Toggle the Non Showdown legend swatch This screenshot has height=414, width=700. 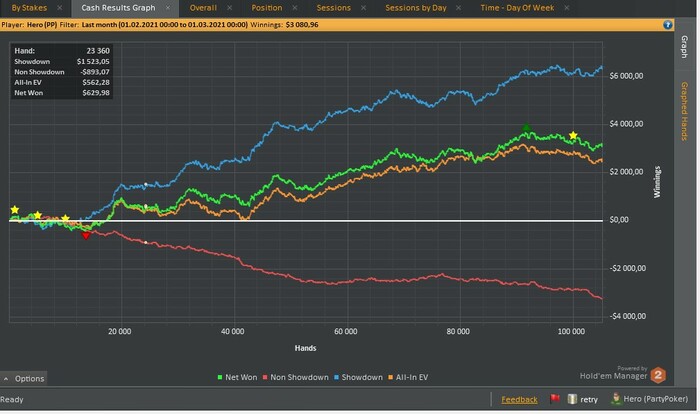click(x=265, y=377)
